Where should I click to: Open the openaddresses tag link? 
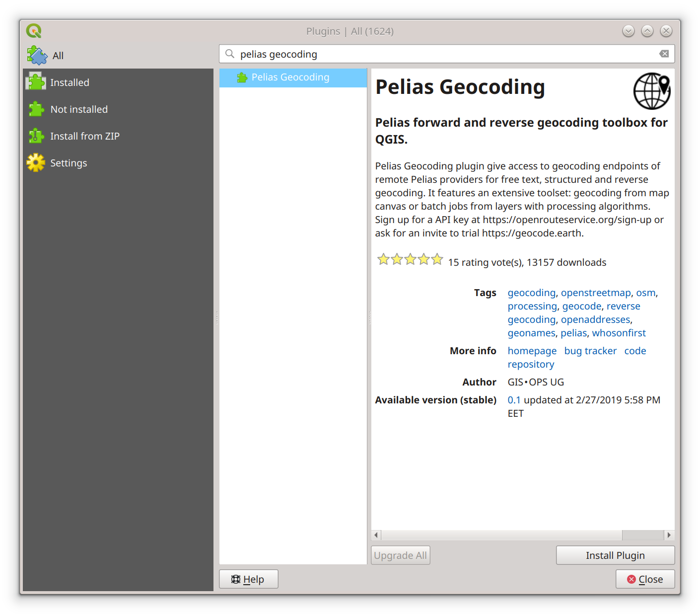tap(596, 319)
